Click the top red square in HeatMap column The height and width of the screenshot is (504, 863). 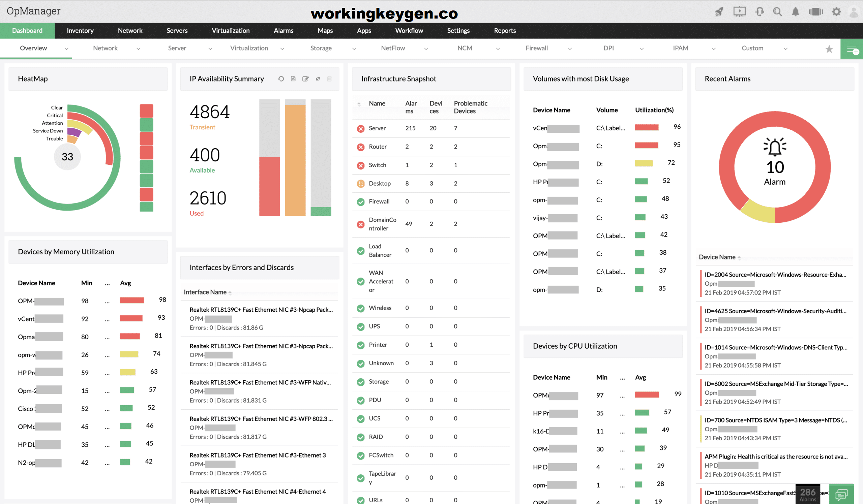pyautogui.click(x=146, y=111)
